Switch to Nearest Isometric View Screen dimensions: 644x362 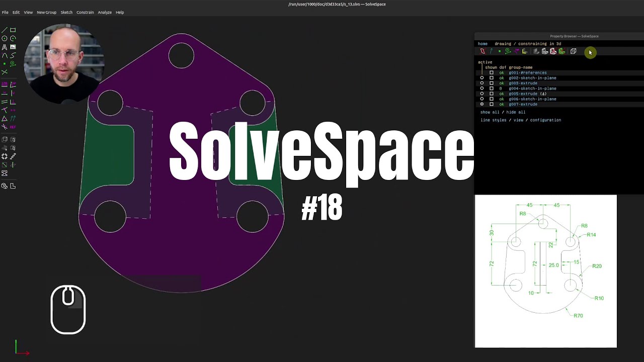click(x=5, y=186)
